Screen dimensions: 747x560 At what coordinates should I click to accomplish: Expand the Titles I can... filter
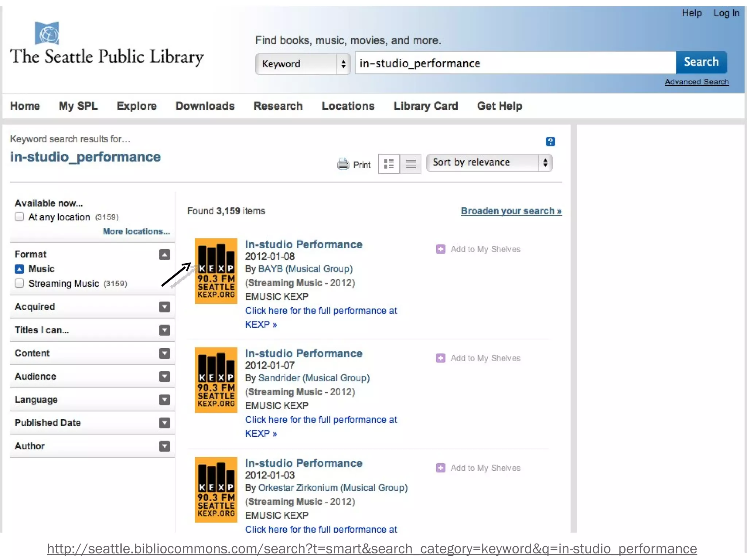(x=165, y=330)
